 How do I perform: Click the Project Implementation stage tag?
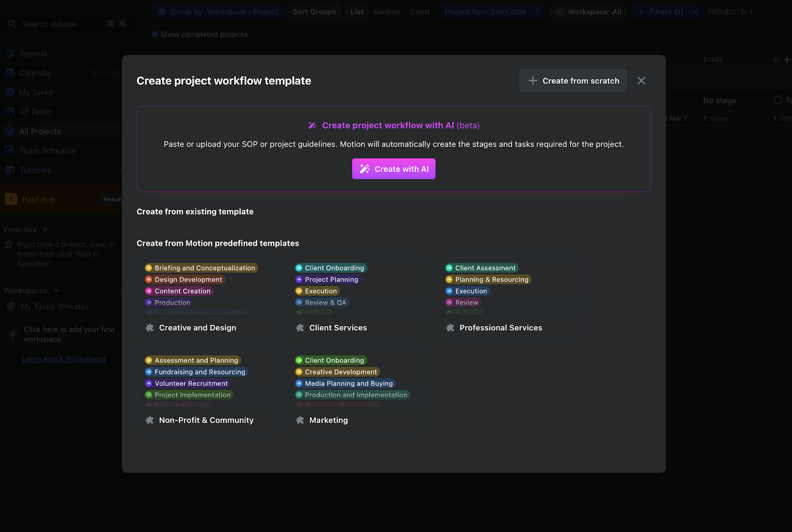189,395
